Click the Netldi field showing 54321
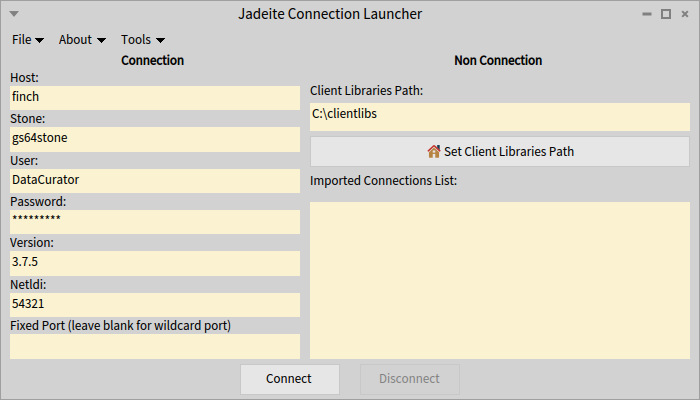 154,304
